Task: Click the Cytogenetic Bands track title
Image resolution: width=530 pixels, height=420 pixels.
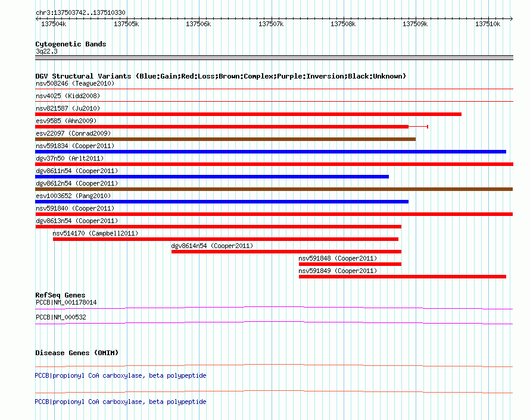Action: (x=71, y=44)
